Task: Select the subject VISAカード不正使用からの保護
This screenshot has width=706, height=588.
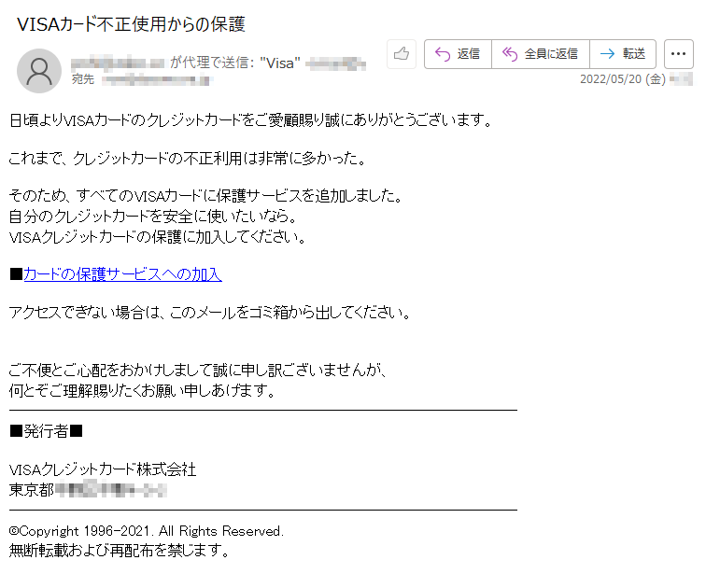Action: pyautogui.click(x=131, y=24)
